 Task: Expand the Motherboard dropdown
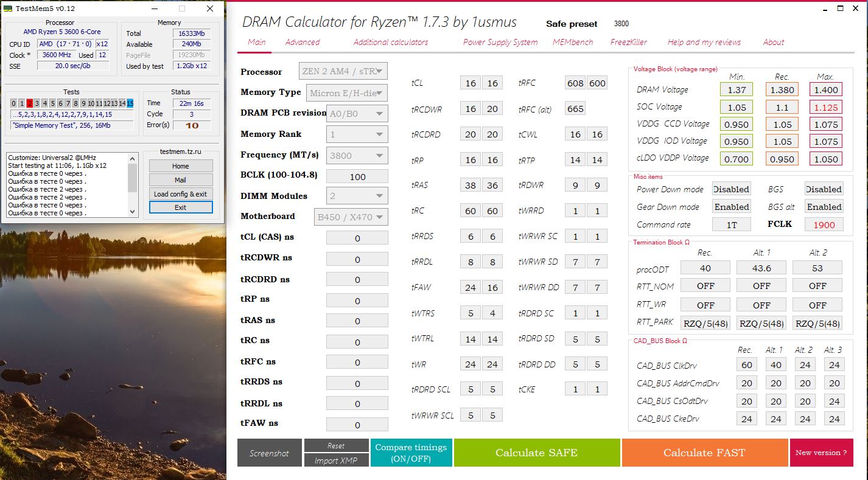(x=350, y=217)
